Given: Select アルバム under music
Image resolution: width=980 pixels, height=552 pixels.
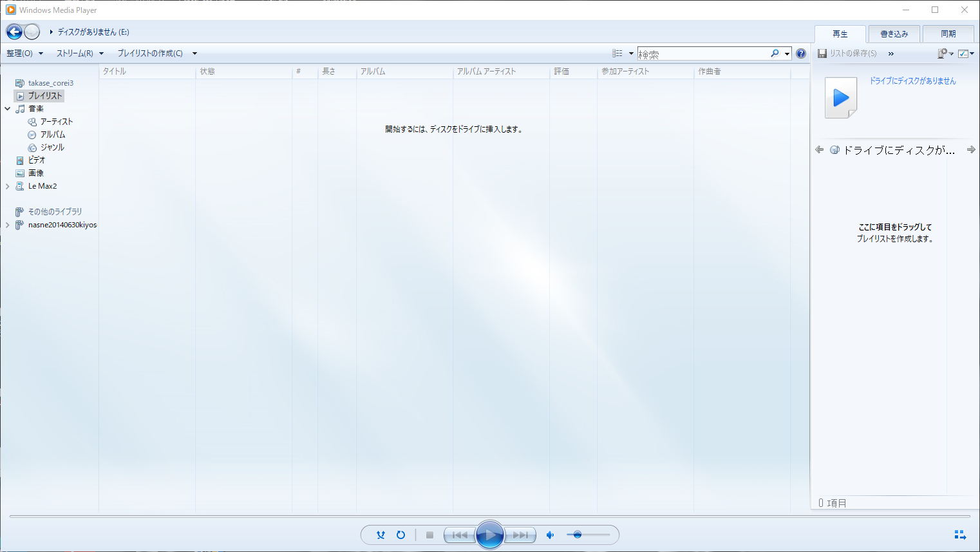Looking at the screenshot, I should 46,135.
